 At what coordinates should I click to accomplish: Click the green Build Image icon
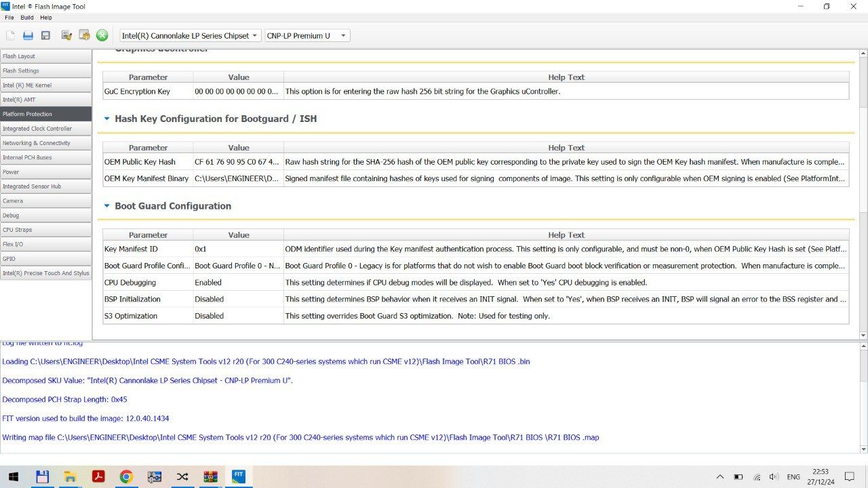click(x=102, y=35)
